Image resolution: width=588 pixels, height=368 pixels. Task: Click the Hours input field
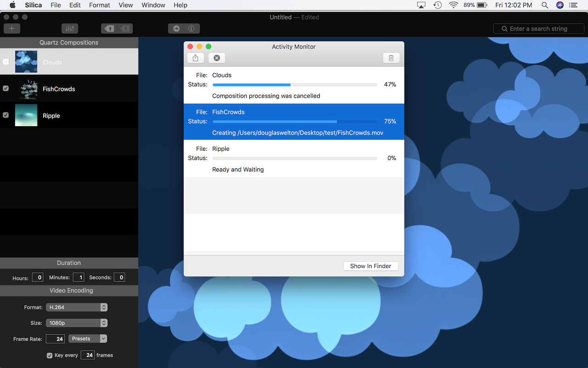coord(38,277)
